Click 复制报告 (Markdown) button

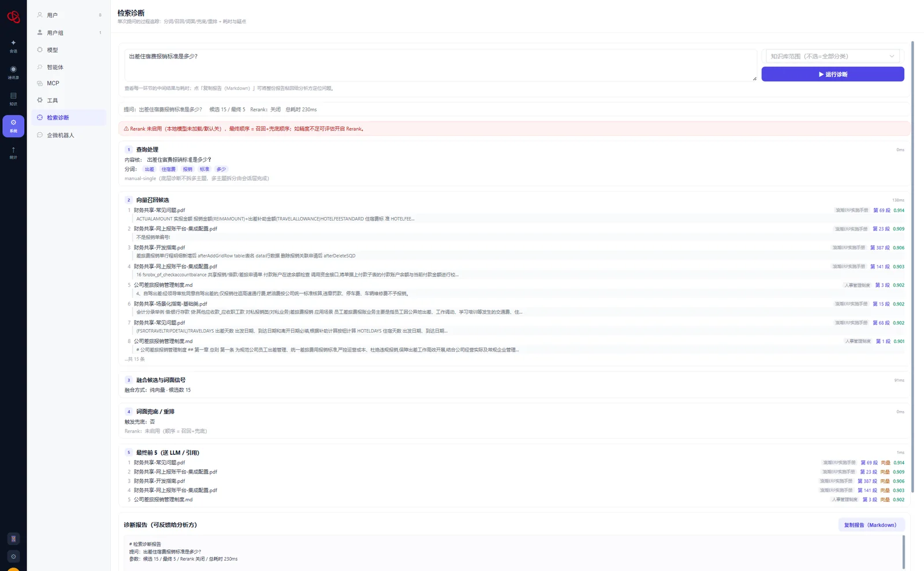click(x=870, y=525)
